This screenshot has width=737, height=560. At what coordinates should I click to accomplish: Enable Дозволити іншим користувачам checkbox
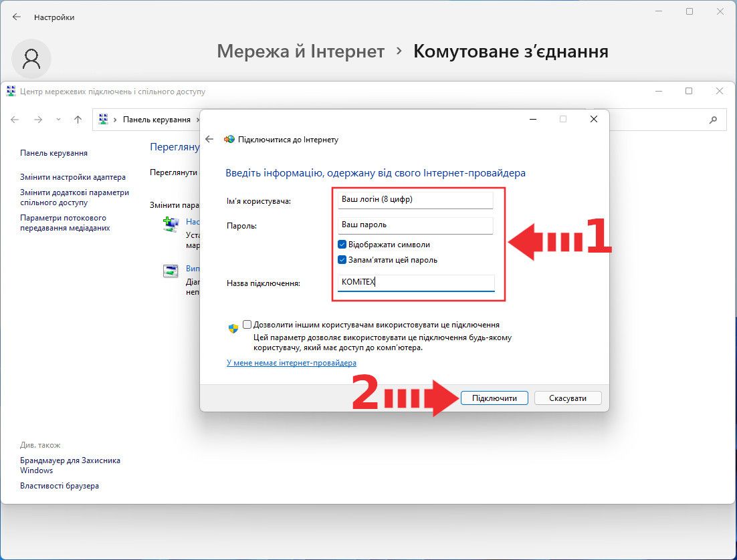247,325
